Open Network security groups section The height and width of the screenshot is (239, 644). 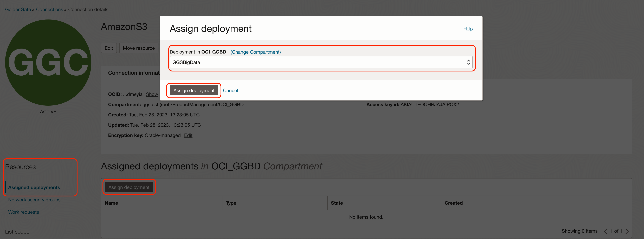pyautogui.click(x=34, y=200)
